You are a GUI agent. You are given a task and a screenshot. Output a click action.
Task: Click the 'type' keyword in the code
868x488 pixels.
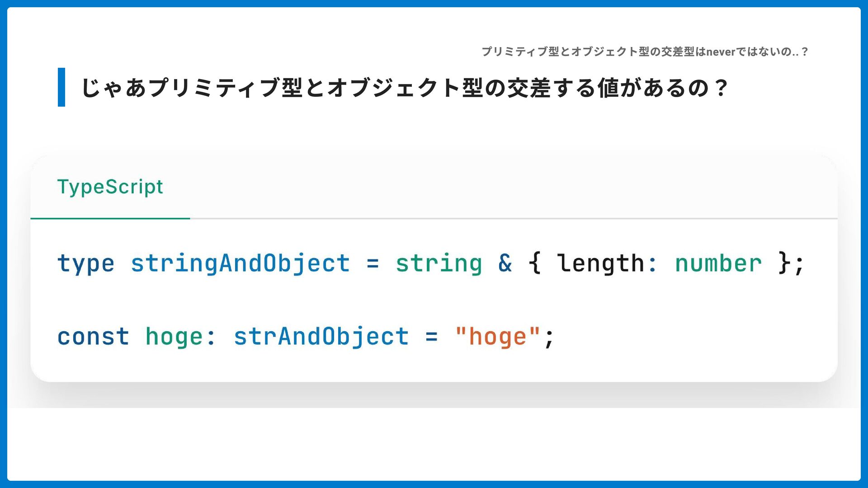coord(86,263)
